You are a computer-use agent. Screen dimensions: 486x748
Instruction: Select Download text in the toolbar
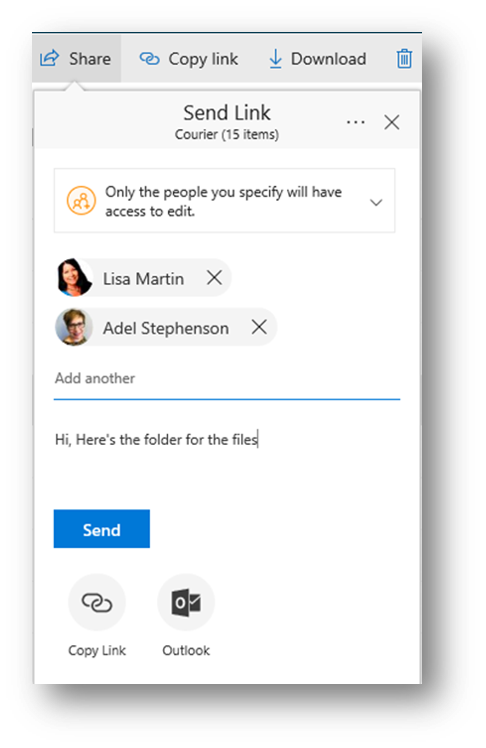click(x=329, y=59)
